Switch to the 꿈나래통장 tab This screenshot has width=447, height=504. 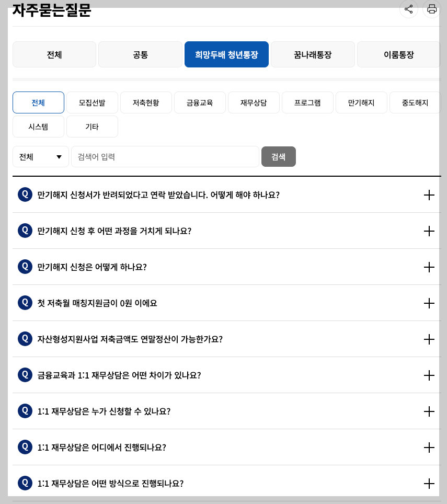pyautogui.click(x=313, y=54)
